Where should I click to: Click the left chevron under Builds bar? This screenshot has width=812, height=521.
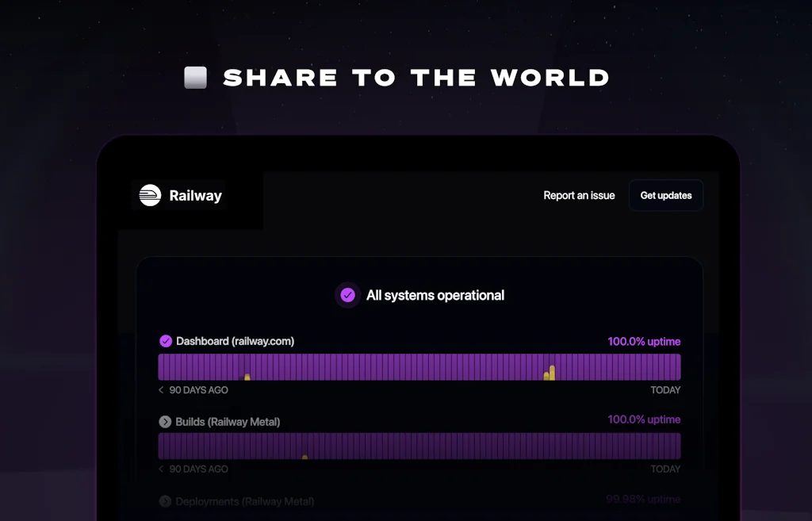tap(162, 469)
